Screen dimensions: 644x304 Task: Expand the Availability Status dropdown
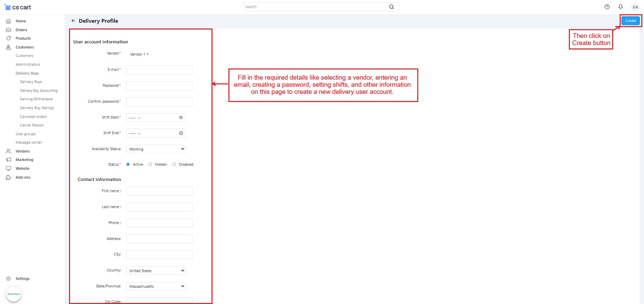click(x=156, y=149)
